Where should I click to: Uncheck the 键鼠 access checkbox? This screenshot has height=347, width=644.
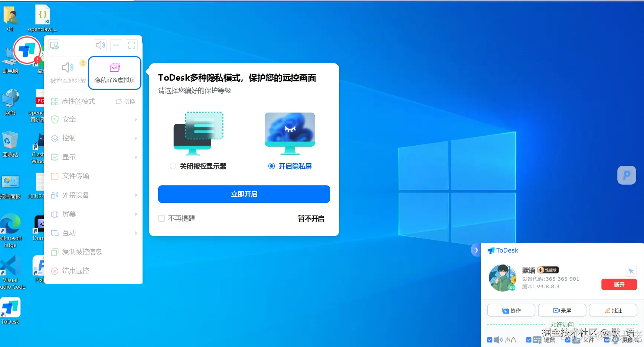529,340
